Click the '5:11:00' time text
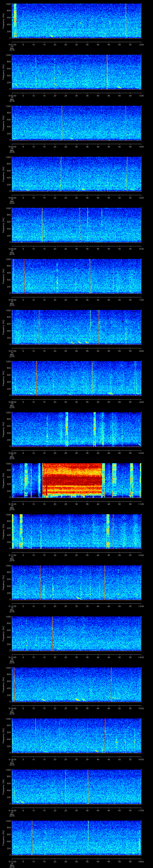Viewport: 153px width, 868px height. (x=12, y=555)
